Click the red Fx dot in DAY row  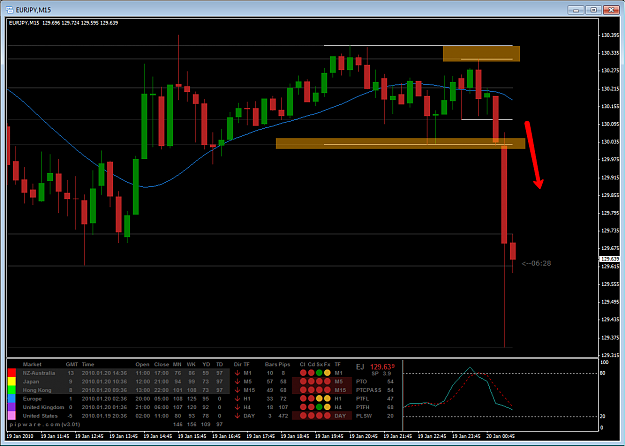tap(327, 416)
